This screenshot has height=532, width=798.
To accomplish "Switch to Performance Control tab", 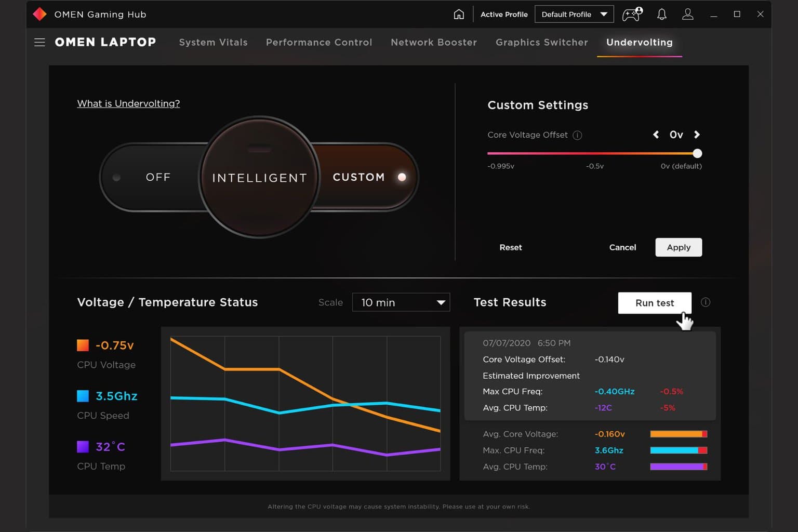I will tap(319, 42).
